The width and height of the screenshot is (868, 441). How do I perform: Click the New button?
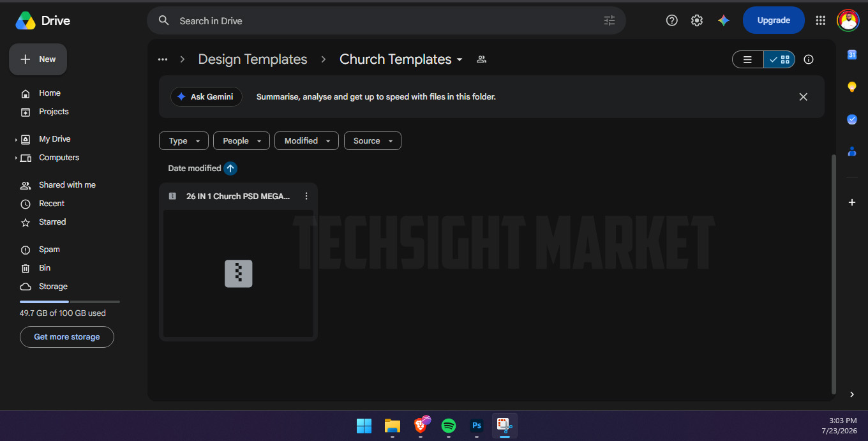(x=38, y=59)
